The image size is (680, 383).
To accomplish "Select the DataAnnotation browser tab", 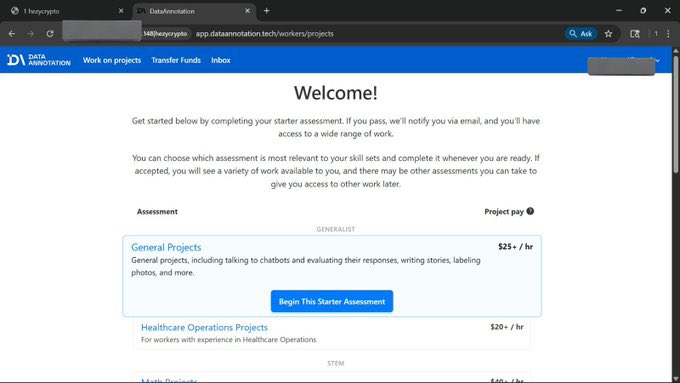I will coord(193,11).
